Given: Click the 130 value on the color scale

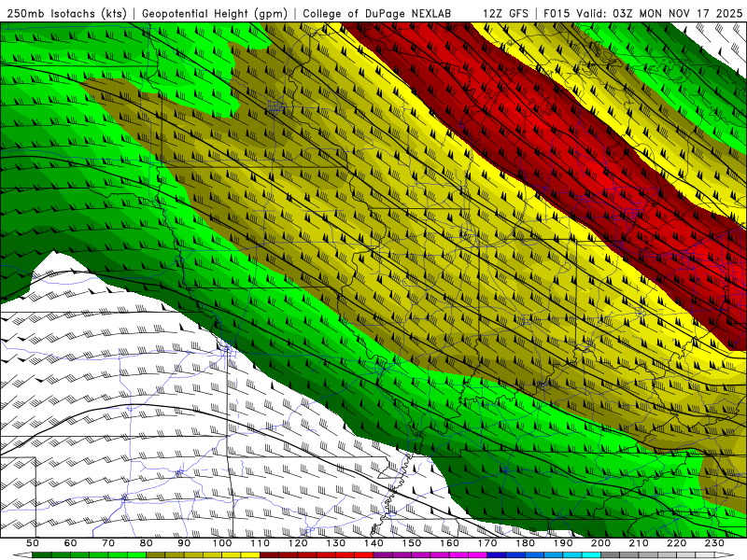Looking at the screenshot, I should (335, 543).
